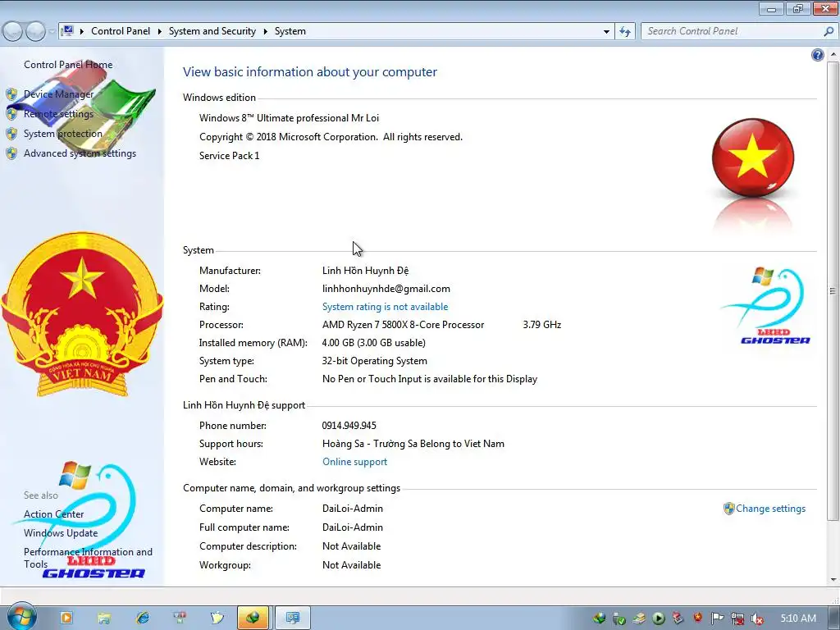Click the System window taskbar button
The width and height of the screenshot is (840, 630).
pos(293,618)
